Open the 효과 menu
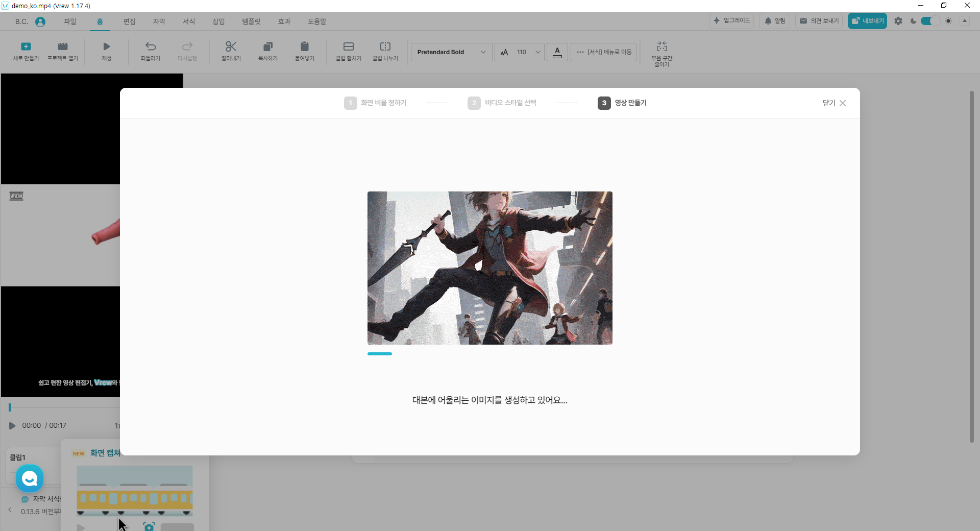Screen dimensions: 980x531 (x=284, y=21)
